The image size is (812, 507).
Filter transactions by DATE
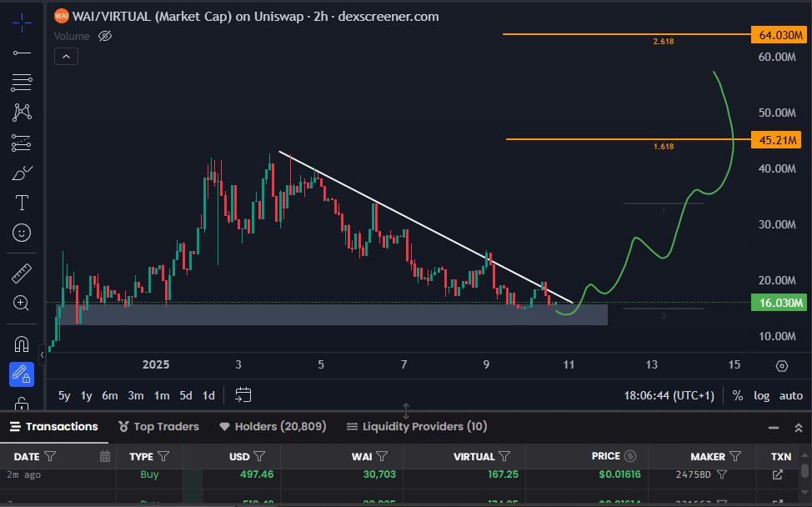50,456
